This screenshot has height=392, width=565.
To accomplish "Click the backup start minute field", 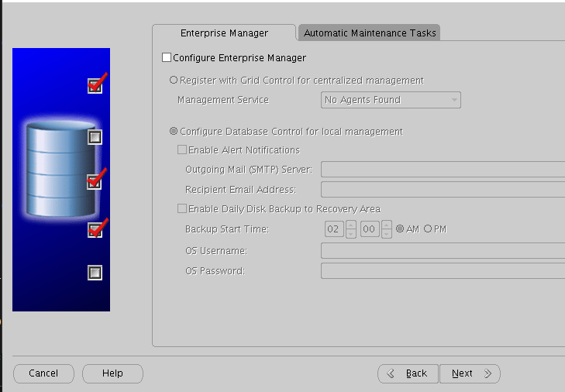I will click(x=370, y=229).
